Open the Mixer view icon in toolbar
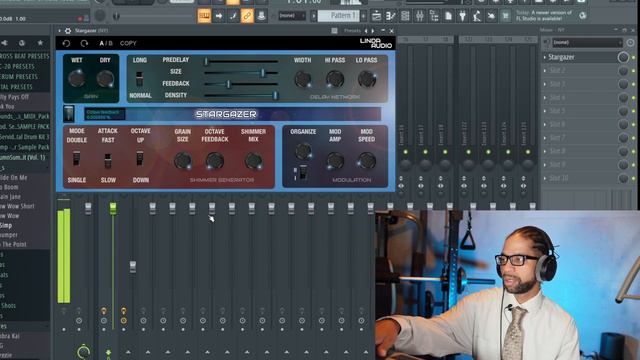 coord(419,16)
